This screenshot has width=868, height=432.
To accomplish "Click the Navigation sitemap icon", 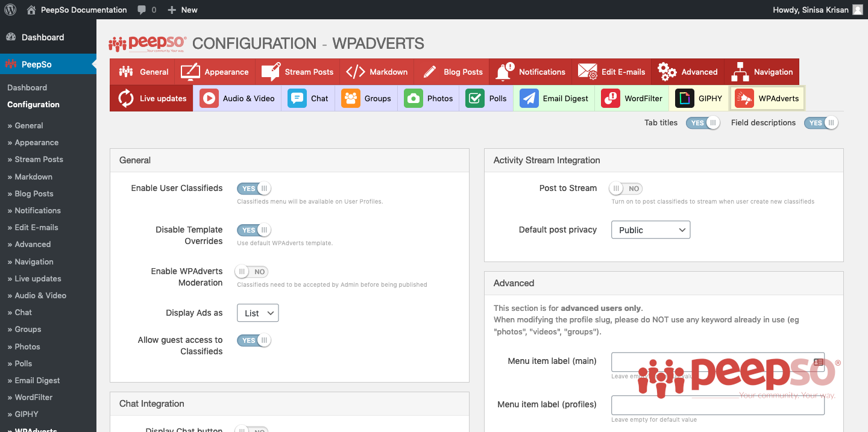I will [x=740, y=72].
